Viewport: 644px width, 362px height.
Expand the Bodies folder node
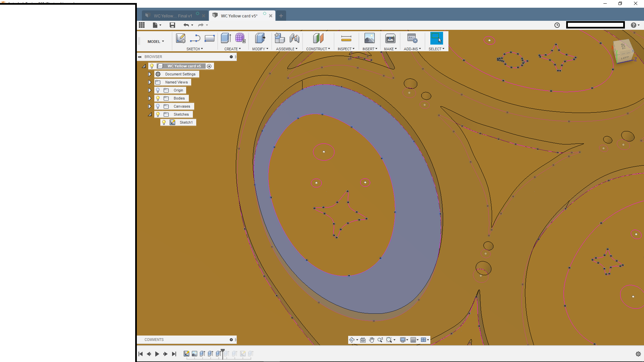pos(150,98)
